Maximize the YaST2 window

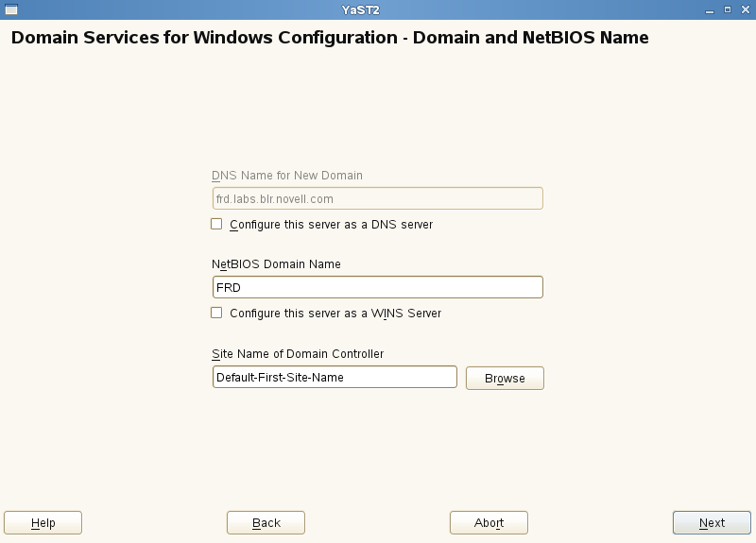727,9
